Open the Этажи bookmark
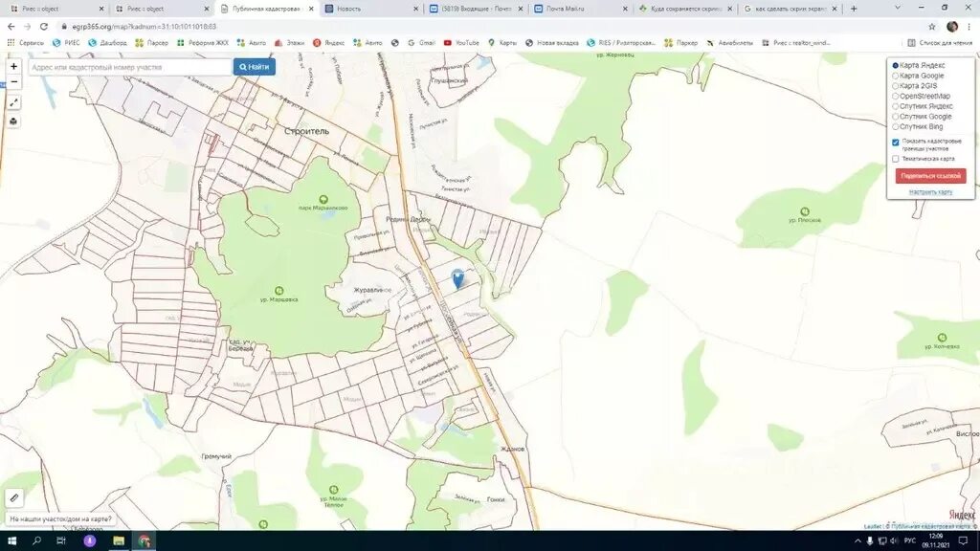Screen dimensions: 980x551 (289, 43)
